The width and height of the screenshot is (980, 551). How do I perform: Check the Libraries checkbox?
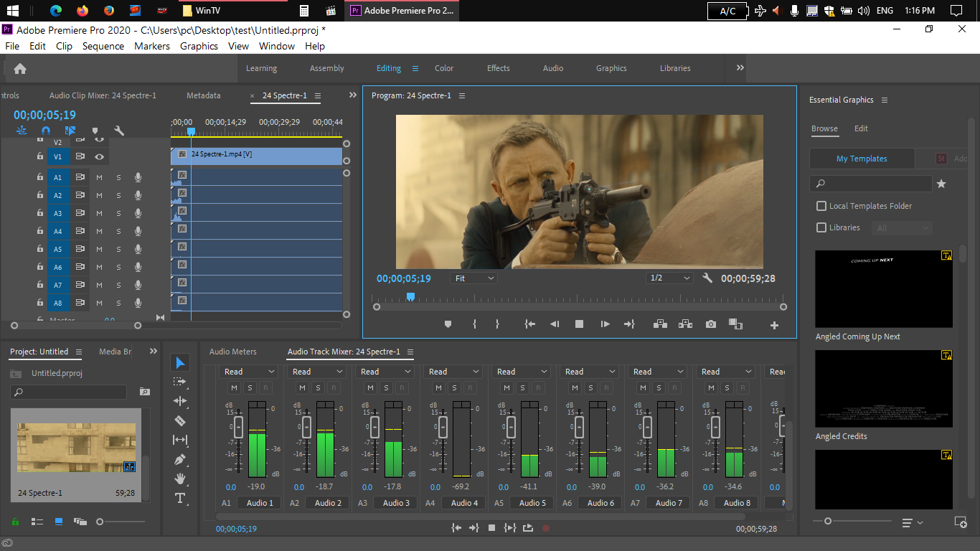[821, 227]
